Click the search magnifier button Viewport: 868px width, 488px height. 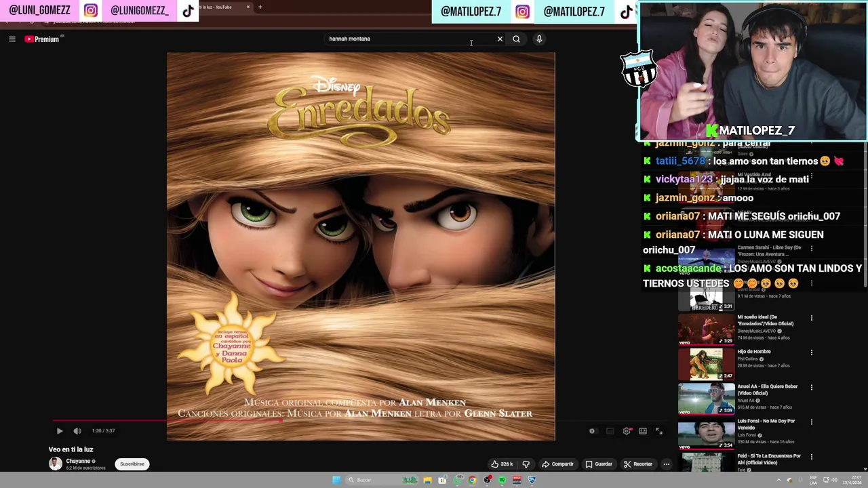tap(516, 39)
